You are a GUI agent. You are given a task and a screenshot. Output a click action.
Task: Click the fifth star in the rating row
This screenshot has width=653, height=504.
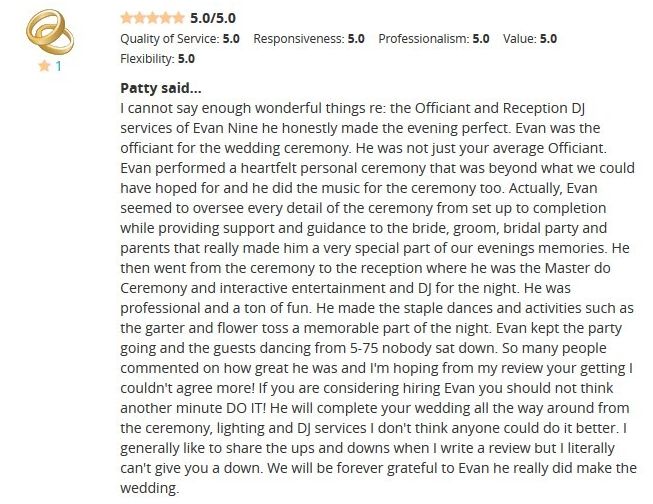(178, 18)
